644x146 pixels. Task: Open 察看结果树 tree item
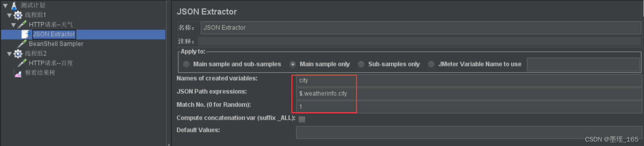(x=40, y=73)
